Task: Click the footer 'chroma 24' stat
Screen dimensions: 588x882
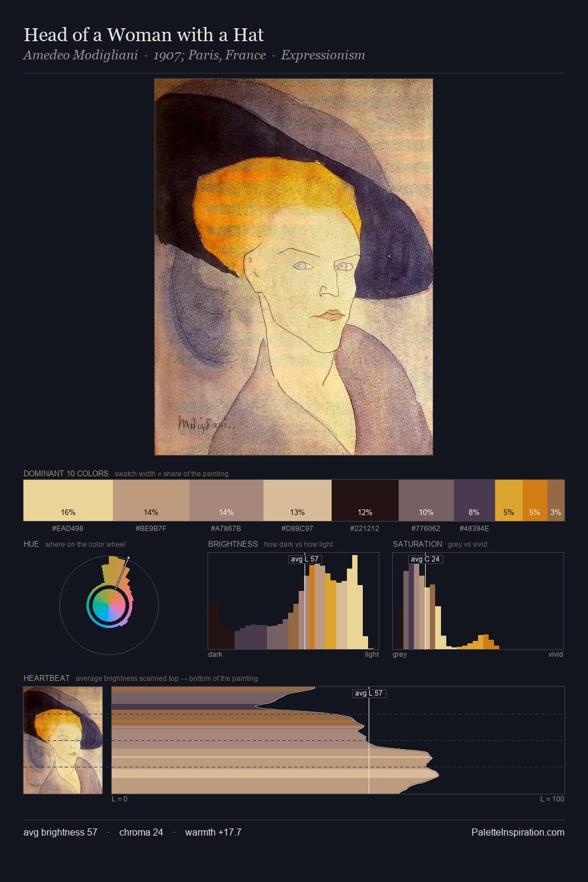Action: [x=141, y=832]
